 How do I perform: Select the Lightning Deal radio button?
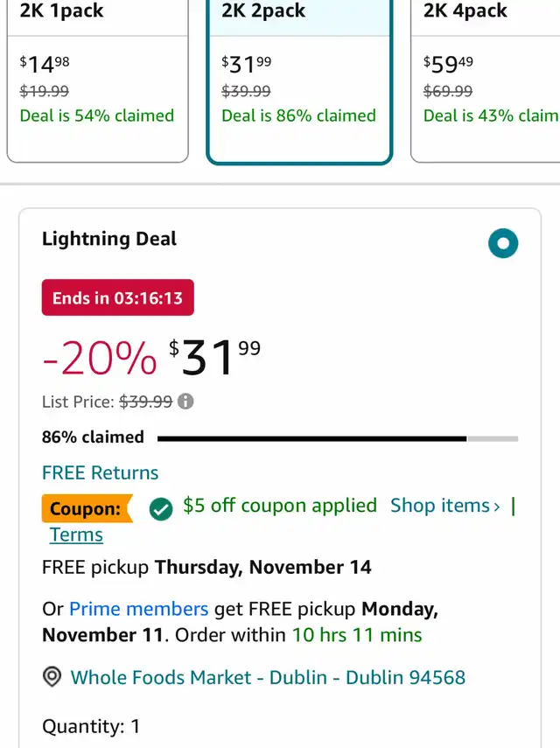point(503,243)
